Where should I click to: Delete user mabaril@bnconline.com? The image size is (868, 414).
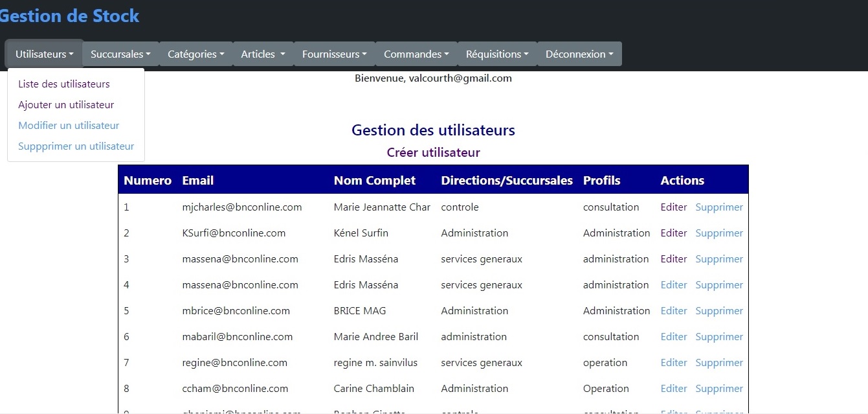pos(718,337)
